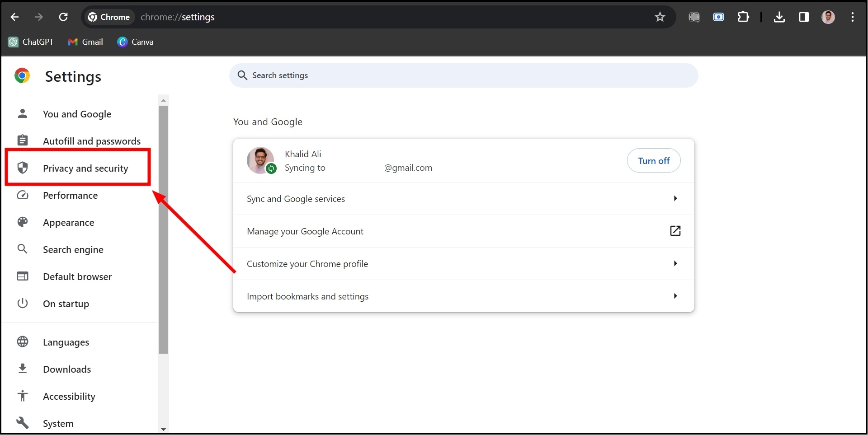Click the profile avatar in toolbar

828,17
